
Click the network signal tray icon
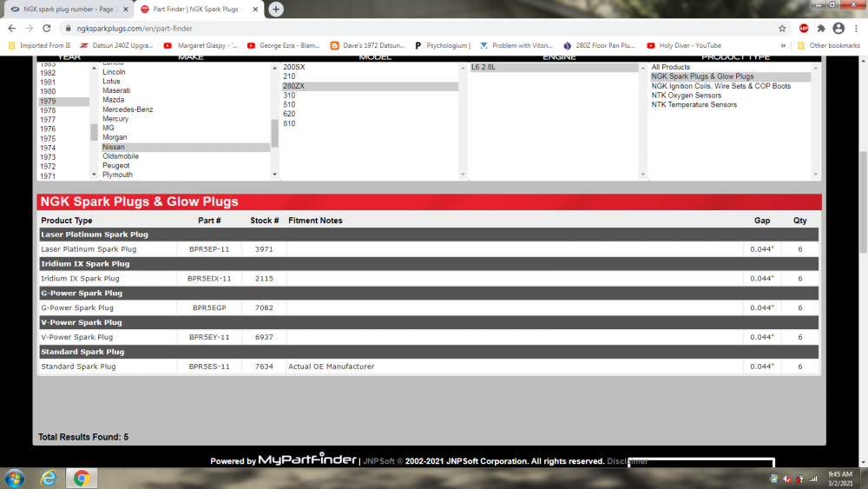pyautogui.click(x=813, y=479)
